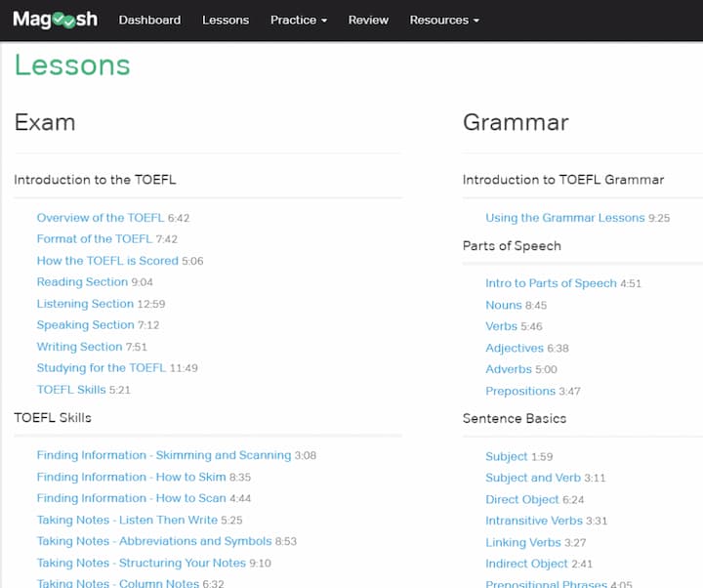Open Skimming and Scanning lesson
Viewport: 703px width, 588px height.
coord(164,455)
